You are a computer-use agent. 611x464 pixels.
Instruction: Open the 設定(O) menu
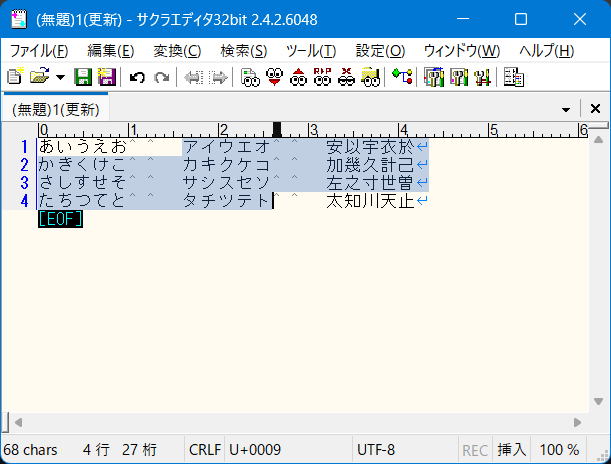[x=380, y=51]
